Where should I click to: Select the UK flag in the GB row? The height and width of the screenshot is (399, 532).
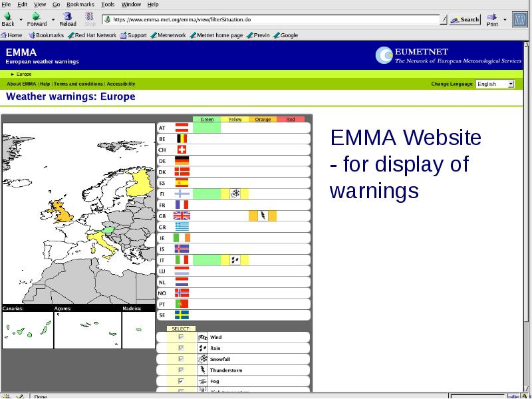[182, 215]
